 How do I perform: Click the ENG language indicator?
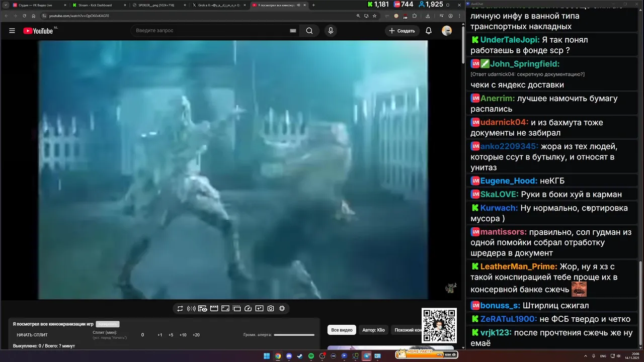point(603,356)
